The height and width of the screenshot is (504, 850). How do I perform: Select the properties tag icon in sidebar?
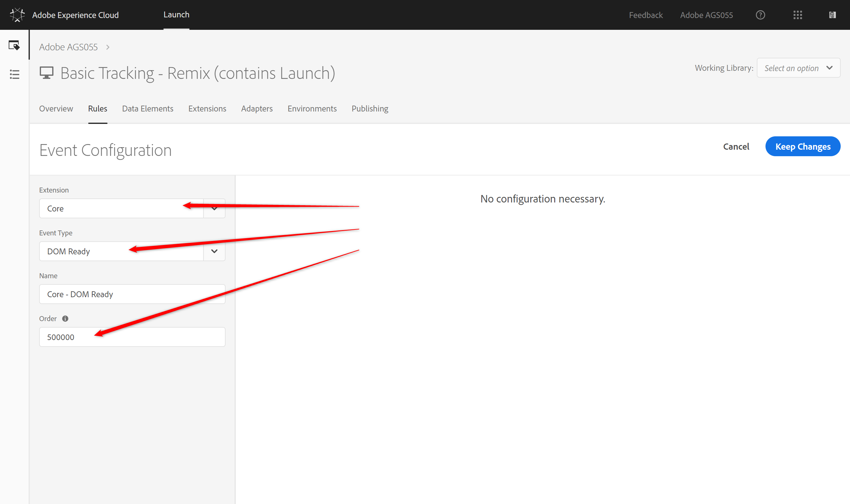[x=14, y=45]
